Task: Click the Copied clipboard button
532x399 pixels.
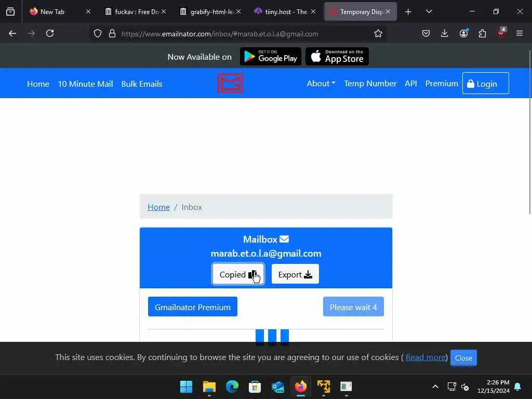Action: [238, 274]
